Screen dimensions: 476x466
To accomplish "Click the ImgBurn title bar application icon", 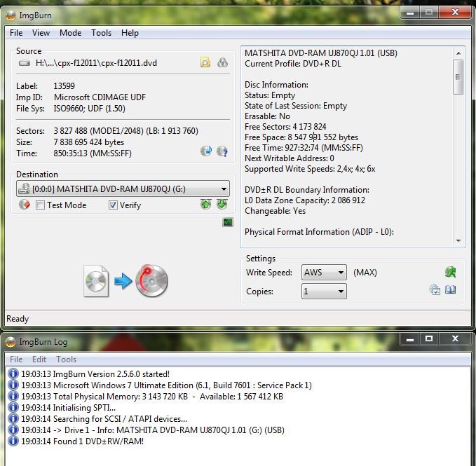I will [11, 15].
